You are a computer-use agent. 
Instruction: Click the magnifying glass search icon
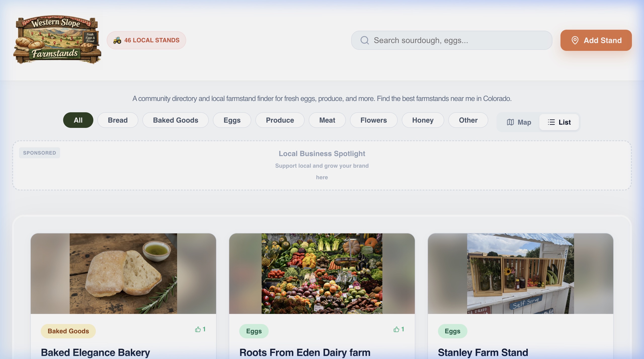tap(365, 40)
